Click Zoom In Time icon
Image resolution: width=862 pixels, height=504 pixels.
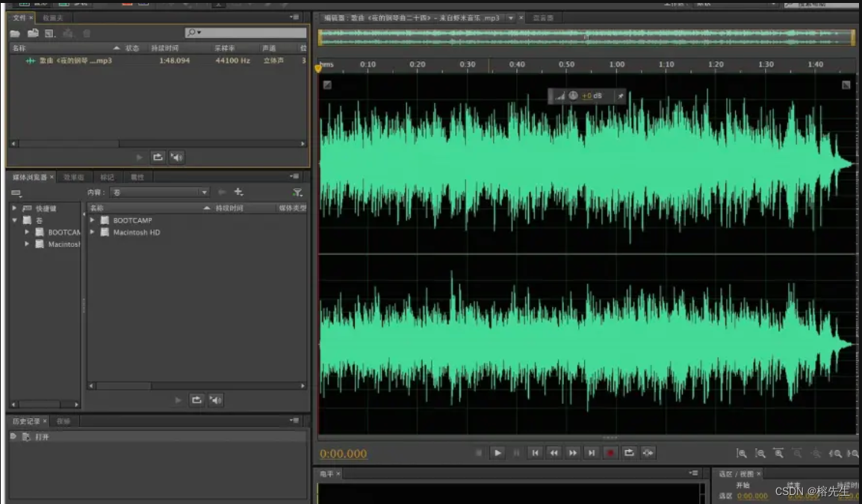(x=778, y=453)
